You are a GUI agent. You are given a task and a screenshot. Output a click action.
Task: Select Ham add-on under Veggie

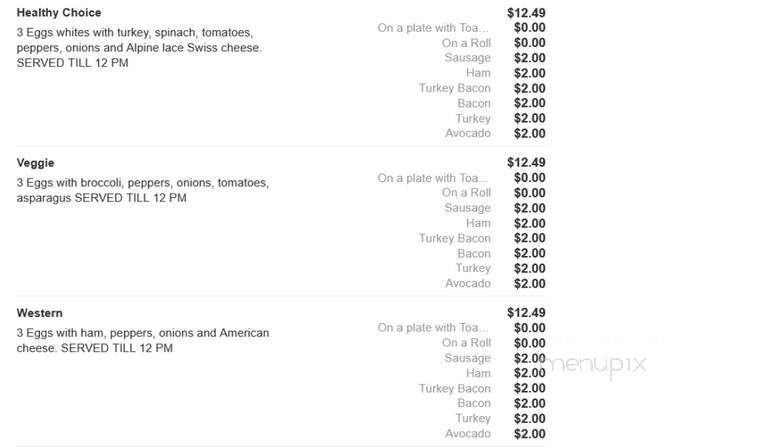478,224
